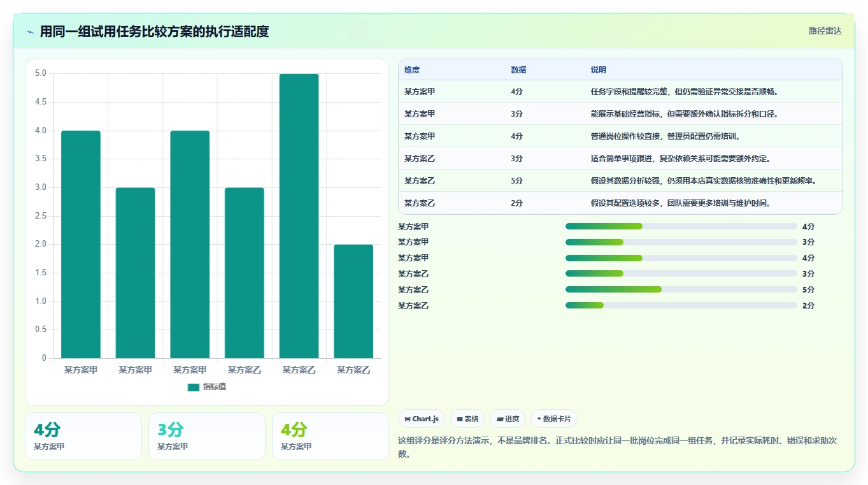
Task: Click the 路径雷达 label in the header
Action: [825, 31]
